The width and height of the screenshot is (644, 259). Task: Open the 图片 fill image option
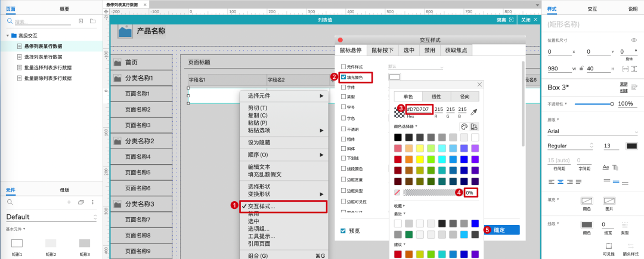click(x=609, y=201)
